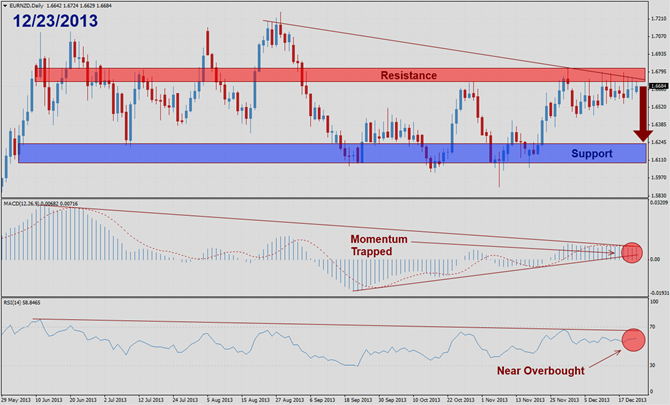Click date label 5 Dec 2013
This screenshot has width=670, height=405.
click(598, 400)
